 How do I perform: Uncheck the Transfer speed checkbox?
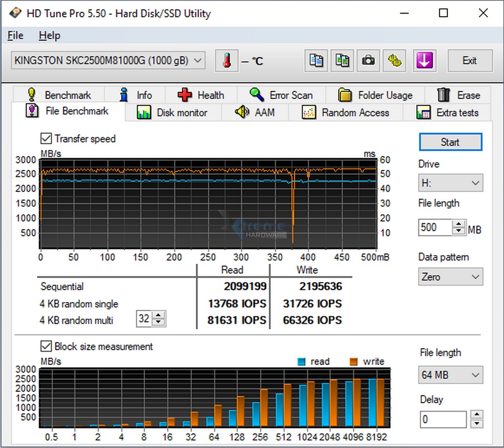coord(46,138)
